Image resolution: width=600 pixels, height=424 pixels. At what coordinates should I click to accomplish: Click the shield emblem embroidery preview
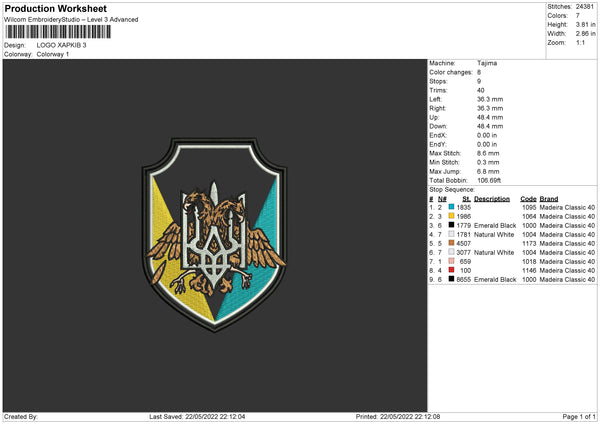[215, 235]
